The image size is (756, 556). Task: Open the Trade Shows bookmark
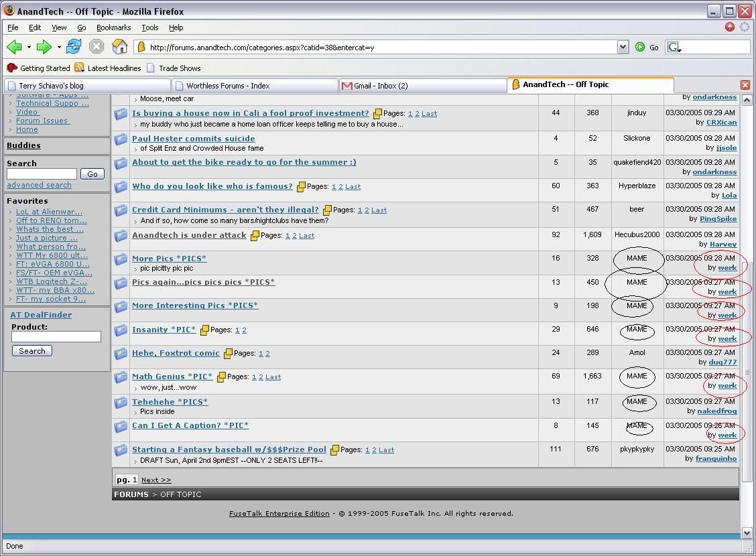[x=174, y=68]
